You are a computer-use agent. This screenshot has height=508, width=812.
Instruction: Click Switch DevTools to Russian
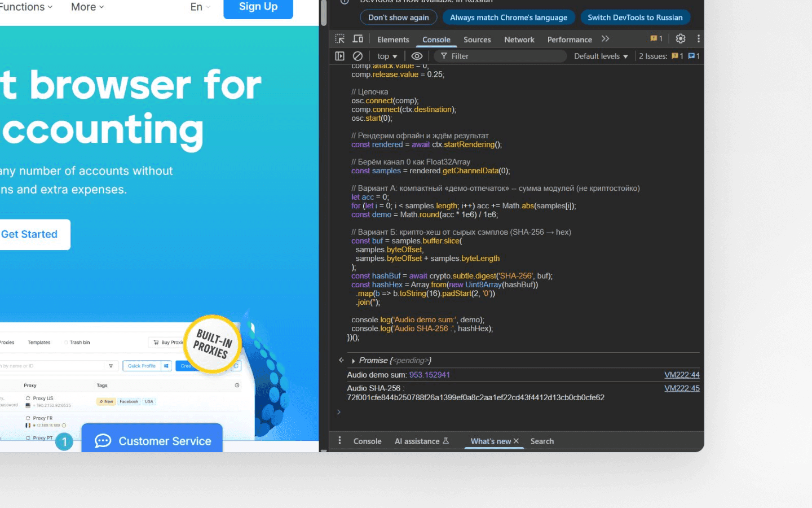635,17
